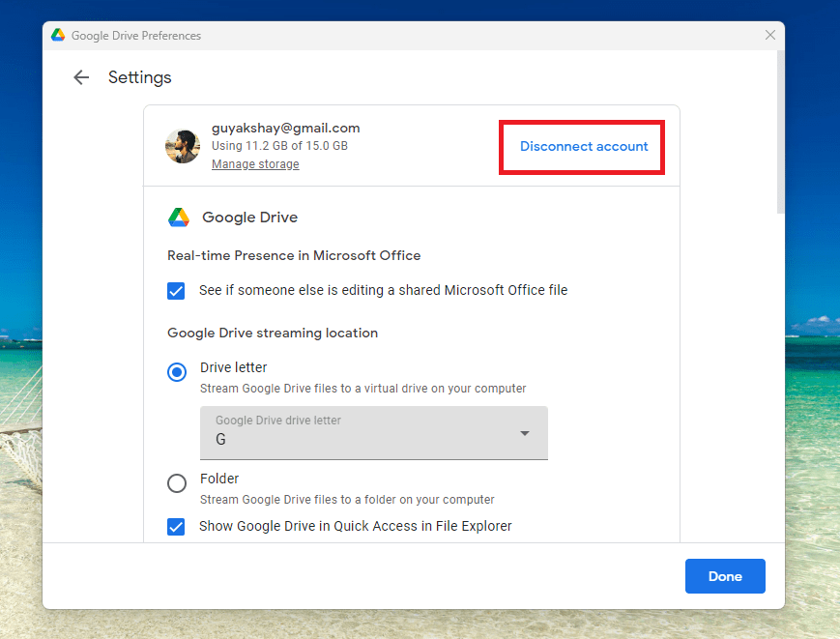Close the Google Drive Preferences window

pos(769,35)
